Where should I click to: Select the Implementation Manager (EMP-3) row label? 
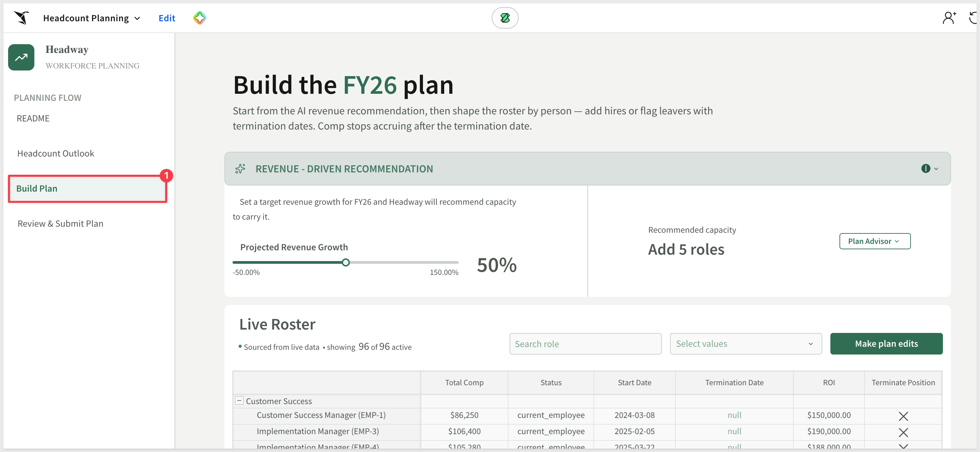pos(318,431)
